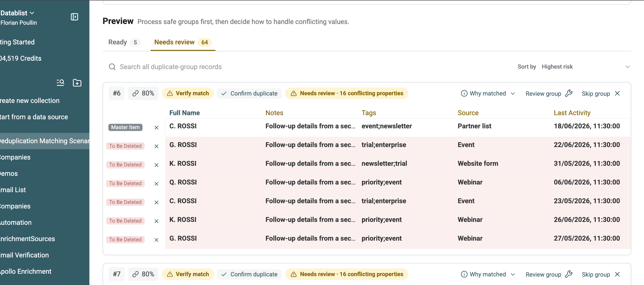Open Deduplication Matching Scenarios collection
The height and width of the screenshot is (285, 644).
coord(44,141)
